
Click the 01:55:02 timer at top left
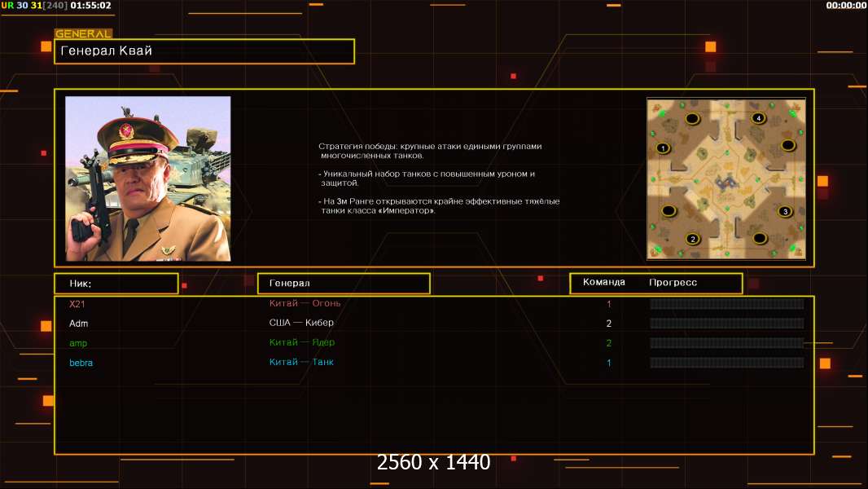90,6
